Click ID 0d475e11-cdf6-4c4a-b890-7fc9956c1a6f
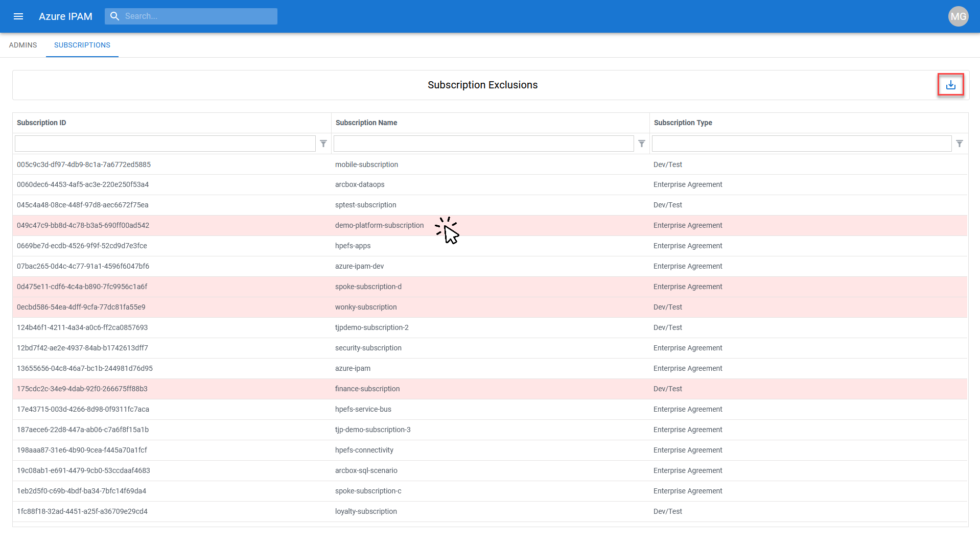Viewport: 980px width, 545px height. (82, 287)
